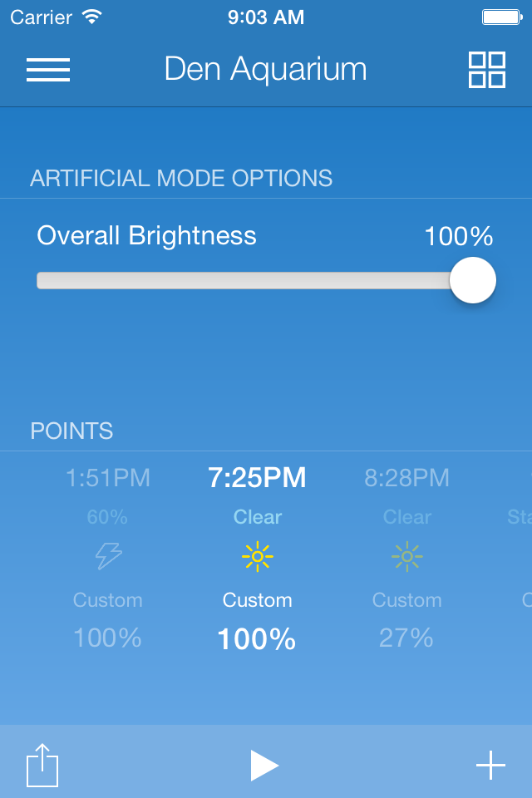Tap the Clear label under 8:28PM

[x=407, y=517]
